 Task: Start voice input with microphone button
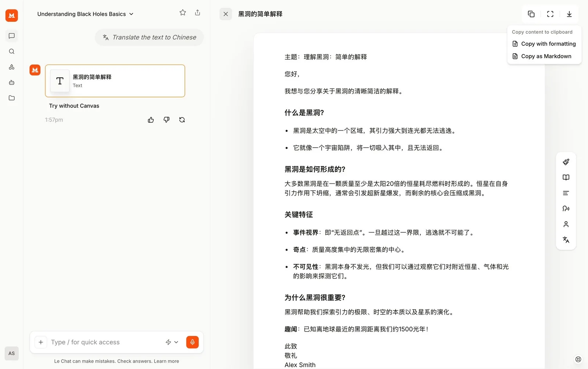[x=192, y=342]
